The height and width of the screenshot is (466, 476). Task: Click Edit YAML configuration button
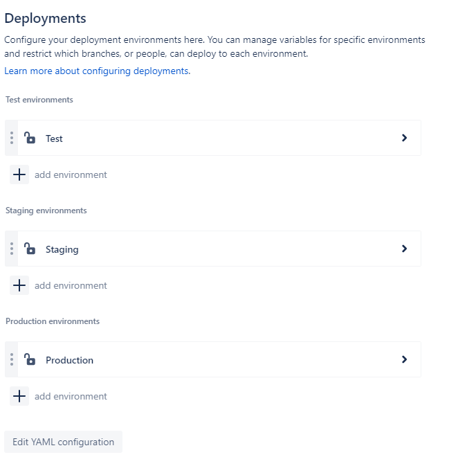tap(63, 442)
